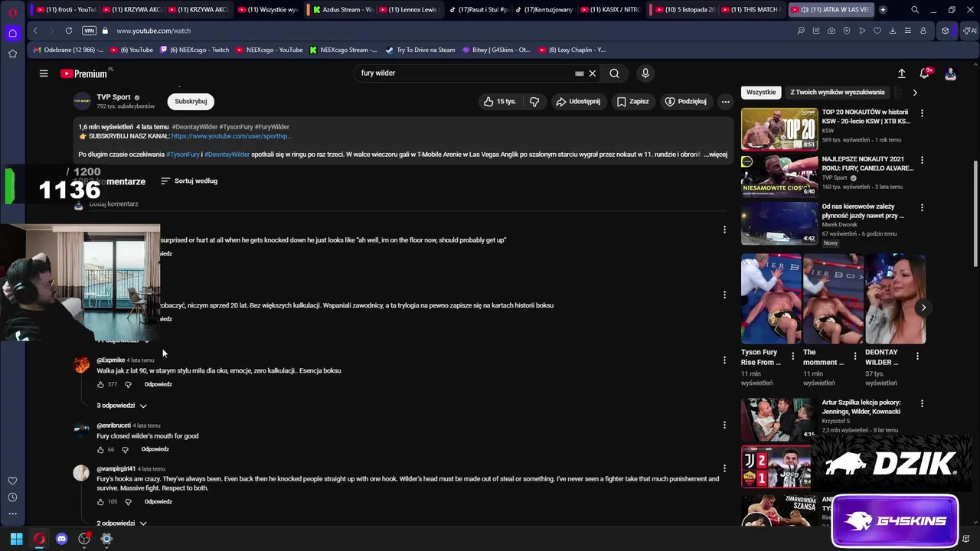Open Discord from the taskbar
The height and width of the screenshot is (551, 980).
[x=61, y=539]
